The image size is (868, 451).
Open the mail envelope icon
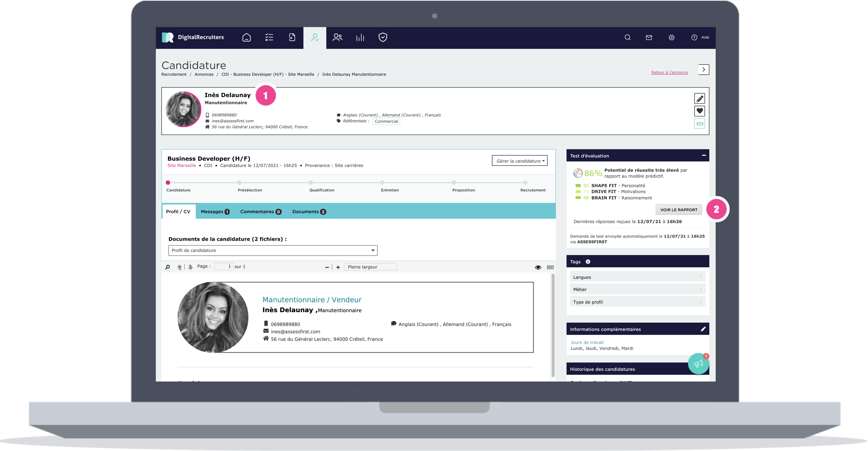(x=649, y=37)
